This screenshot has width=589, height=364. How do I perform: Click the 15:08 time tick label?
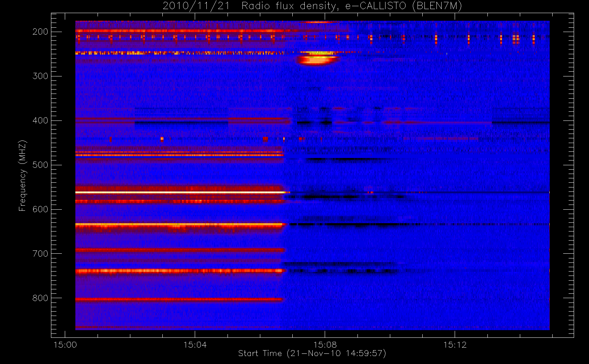tap(325, 345)
